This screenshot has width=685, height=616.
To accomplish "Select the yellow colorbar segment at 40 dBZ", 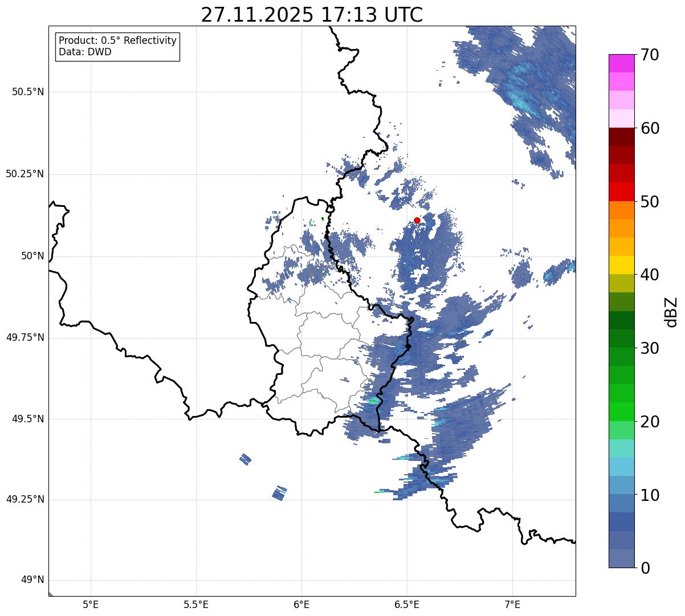I will tap(625, 265).
